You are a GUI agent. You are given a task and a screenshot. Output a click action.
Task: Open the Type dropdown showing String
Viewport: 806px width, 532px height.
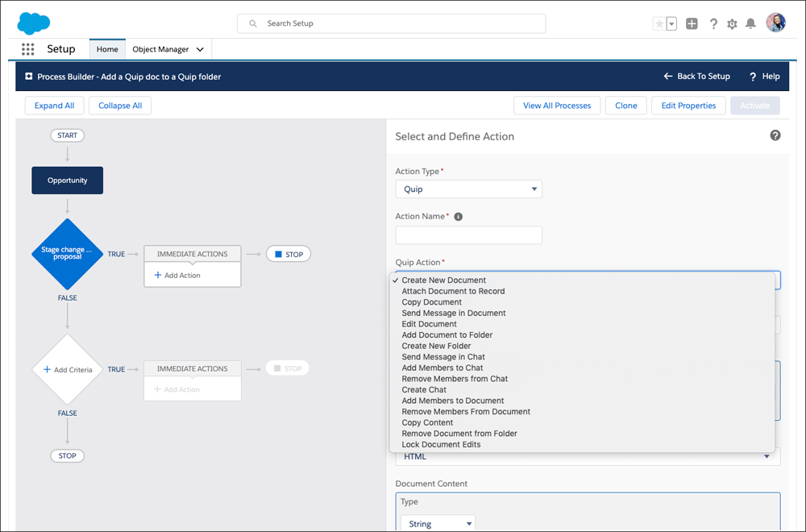(437, 522)
